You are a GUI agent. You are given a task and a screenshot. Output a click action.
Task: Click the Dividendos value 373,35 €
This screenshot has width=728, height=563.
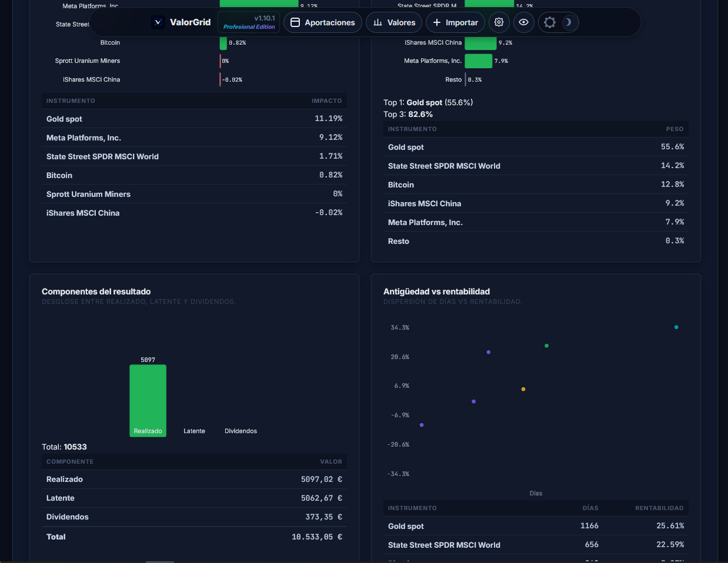pos(323,517)
